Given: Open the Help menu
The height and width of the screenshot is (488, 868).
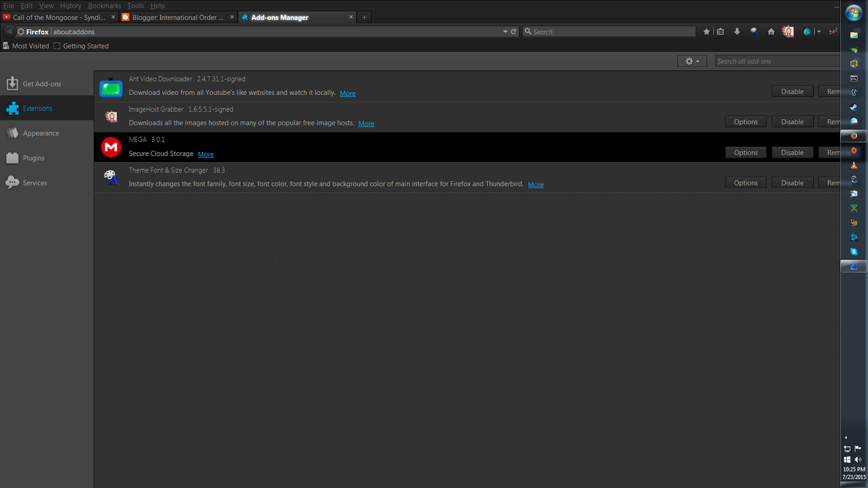Looking at the screenshot, I should click(x=157, y=5).
